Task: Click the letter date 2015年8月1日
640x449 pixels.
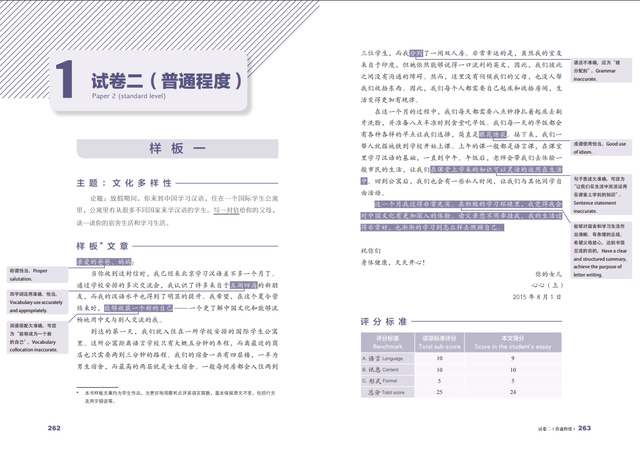Action: pyautogui.click(x=537, y=297)
